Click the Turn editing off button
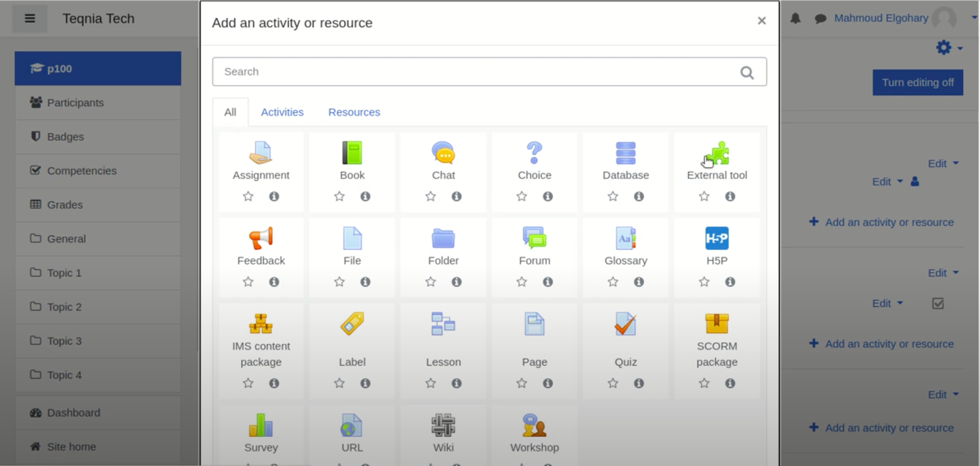 click(x=917, y=82)
